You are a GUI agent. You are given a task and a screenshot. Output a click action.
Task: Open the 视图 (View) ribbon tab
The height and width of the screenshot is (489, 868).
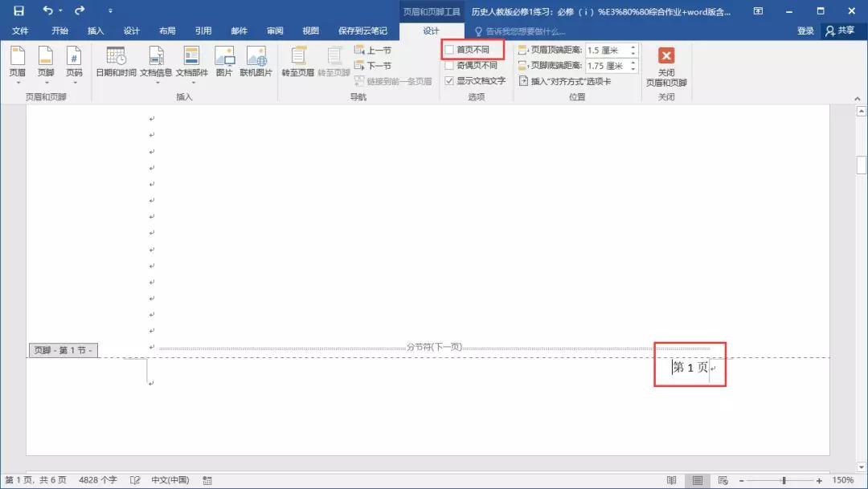coord(310,31)
